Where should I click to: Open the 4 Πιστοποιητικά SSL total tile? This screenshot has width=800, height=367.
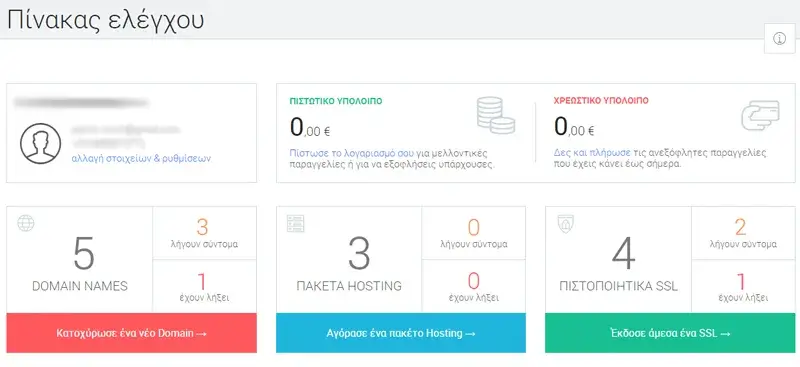pos(618,260)
